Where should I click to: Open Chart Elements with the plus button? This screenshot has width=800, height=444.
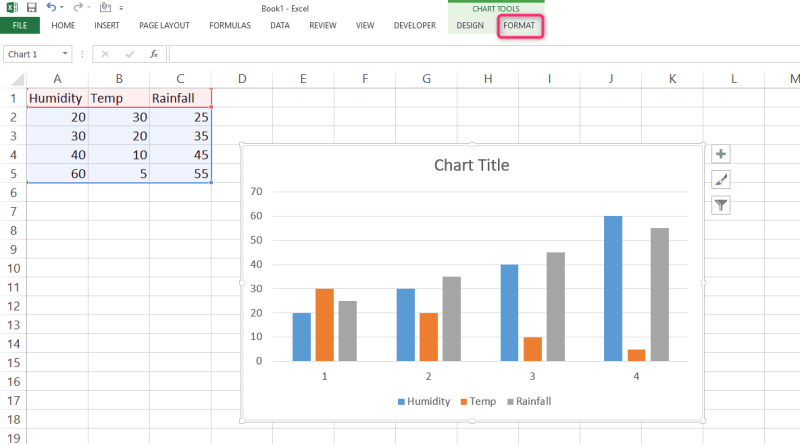click(x=721, y=154)
